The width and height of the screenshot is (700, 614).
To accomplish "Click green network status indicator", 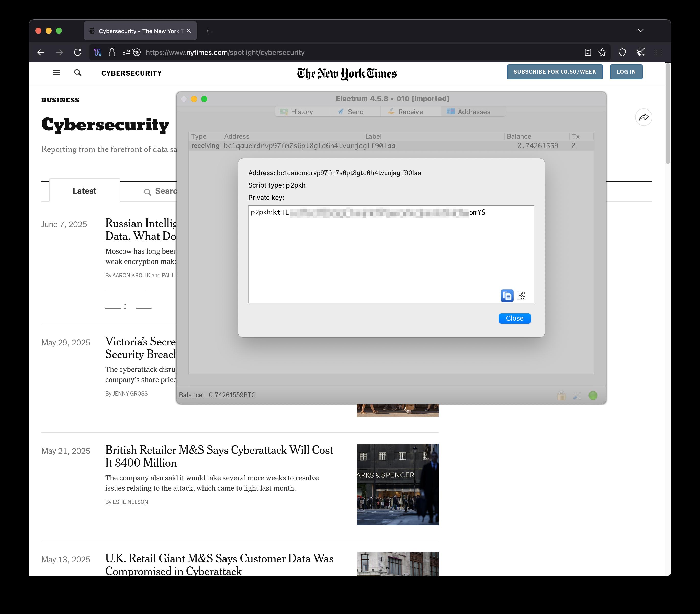I will tap(593, 396).
